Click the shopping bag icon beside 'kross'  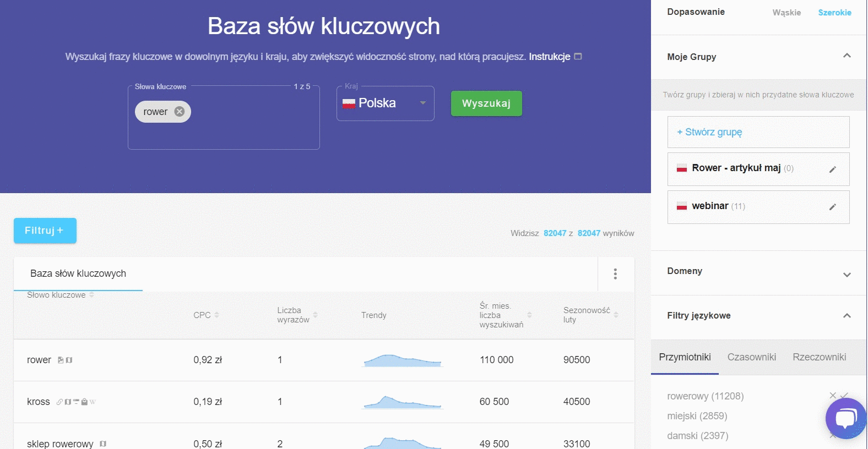[x=84, y=402]
